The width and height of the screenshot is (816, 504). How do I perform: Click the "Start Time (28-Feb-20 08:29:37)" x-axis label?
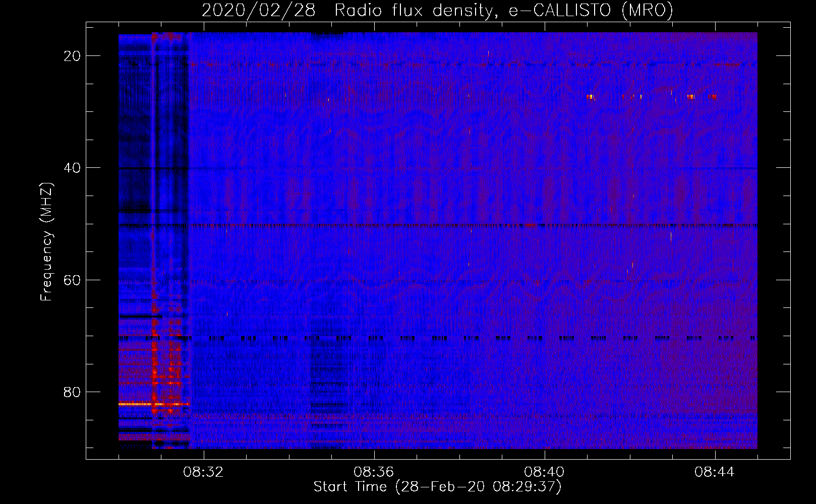[437, 487]
